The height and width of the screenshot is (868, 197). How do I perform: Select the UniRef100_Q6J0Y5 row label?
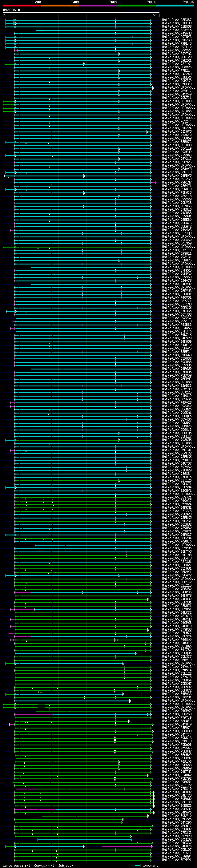click(x=177, y=169)
